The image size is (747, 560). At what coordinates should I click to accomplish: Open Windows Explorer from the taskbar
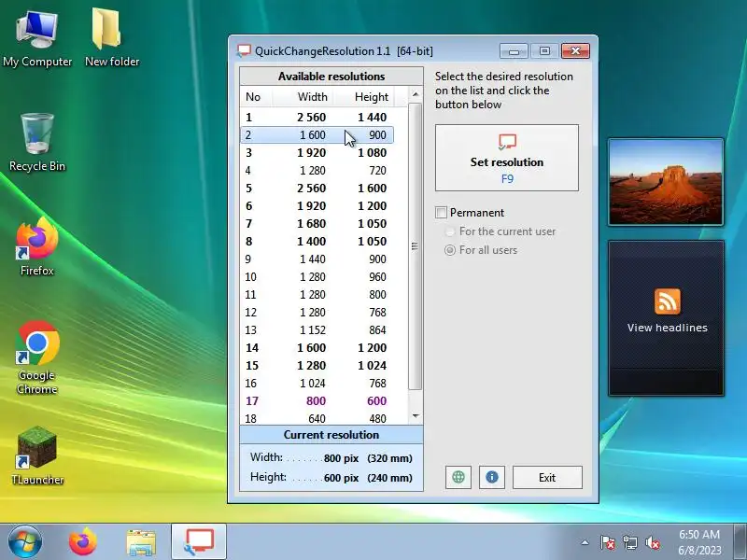click(141, 543)
